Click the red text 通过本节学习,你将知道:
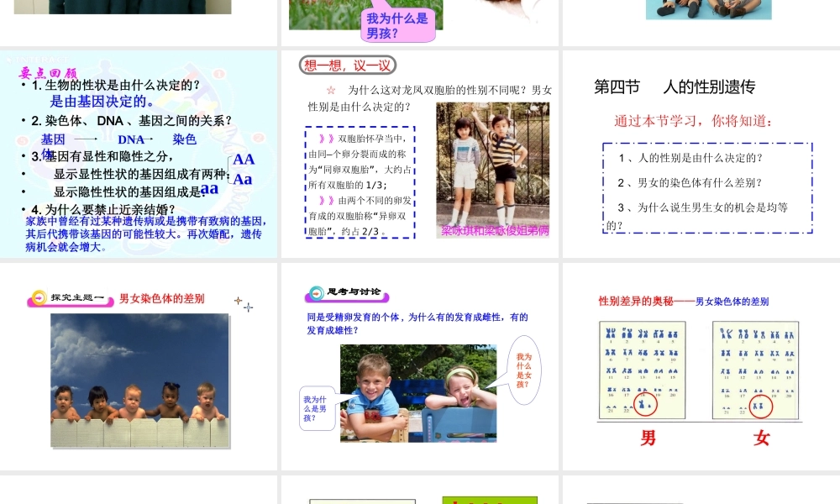This screenshot has width=840, height=504. 694,121
